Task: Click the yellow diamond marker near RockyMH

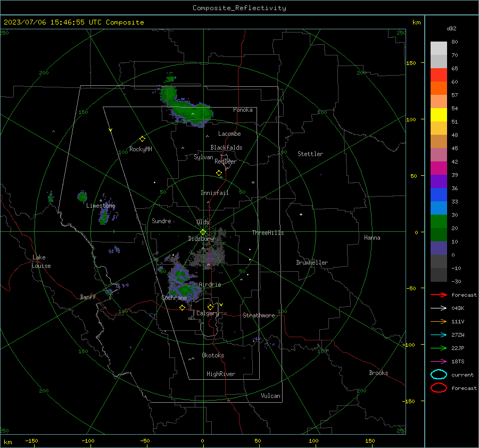Action: (x=142, y=139)
